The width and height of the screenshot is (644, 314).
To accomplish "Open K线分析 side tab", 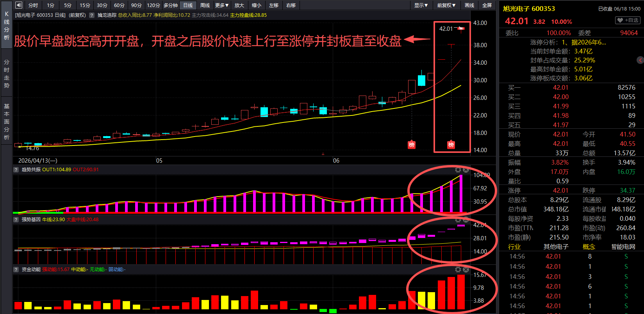I will (x=7, y=25).
